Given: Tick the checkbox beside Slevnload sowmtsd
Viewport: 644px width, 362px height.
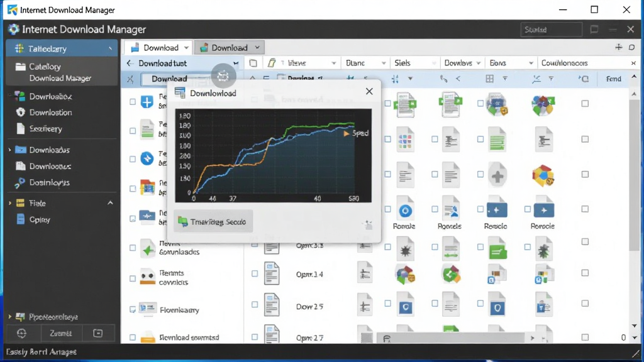Looking at the screenshot, I should coord(132,337).
